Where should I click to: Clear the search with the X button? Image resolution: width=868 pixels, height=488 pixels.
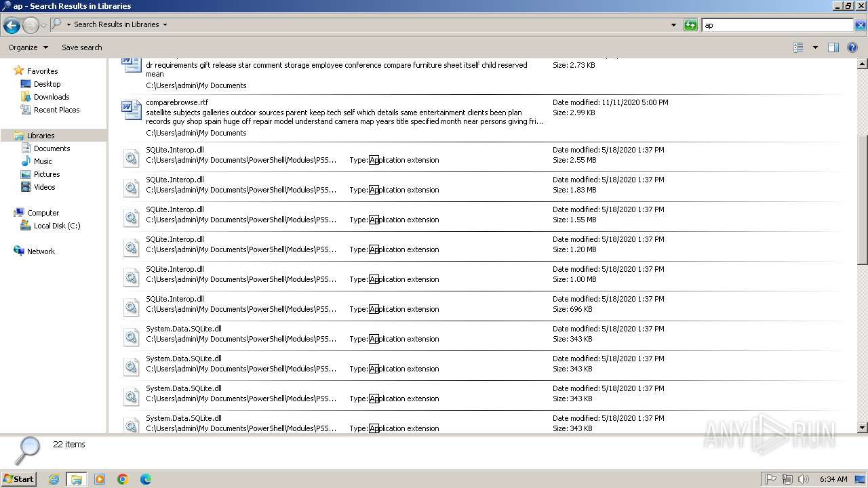pos(860,25)
